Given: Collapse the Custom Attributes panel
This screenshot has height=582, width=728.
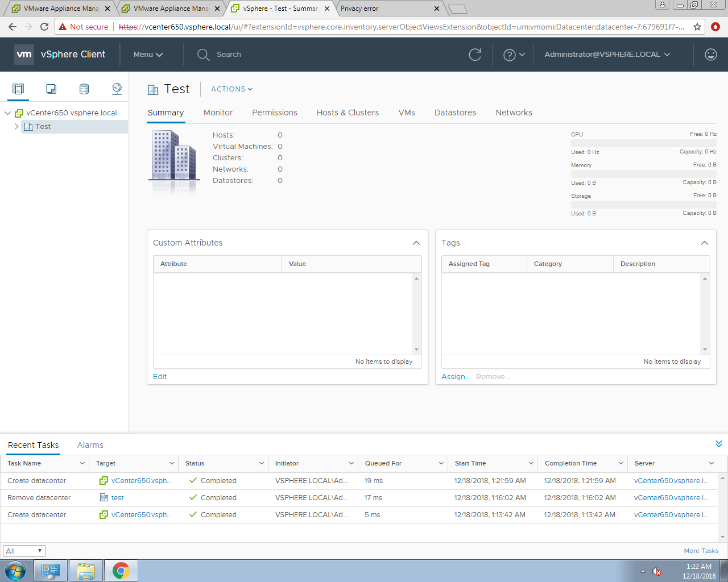Looking at the screenshot, I should [416, 243].
